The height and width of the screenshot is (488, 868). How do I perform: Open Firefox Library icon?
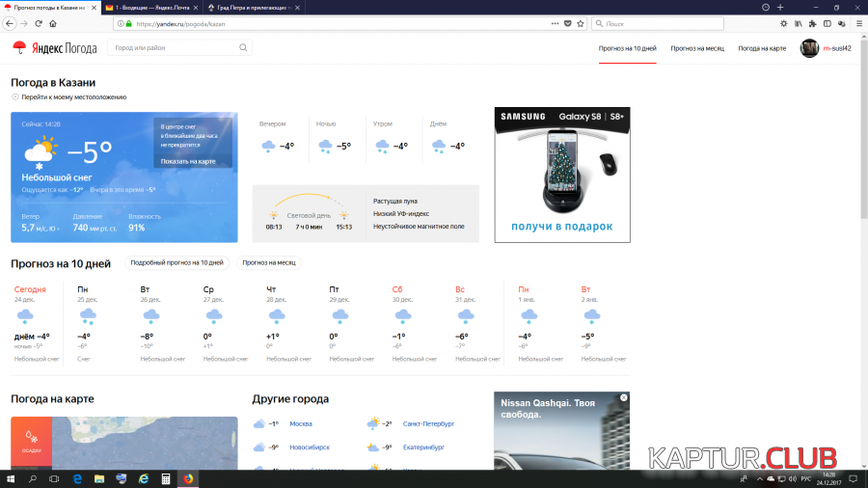(x=799, y=23)
